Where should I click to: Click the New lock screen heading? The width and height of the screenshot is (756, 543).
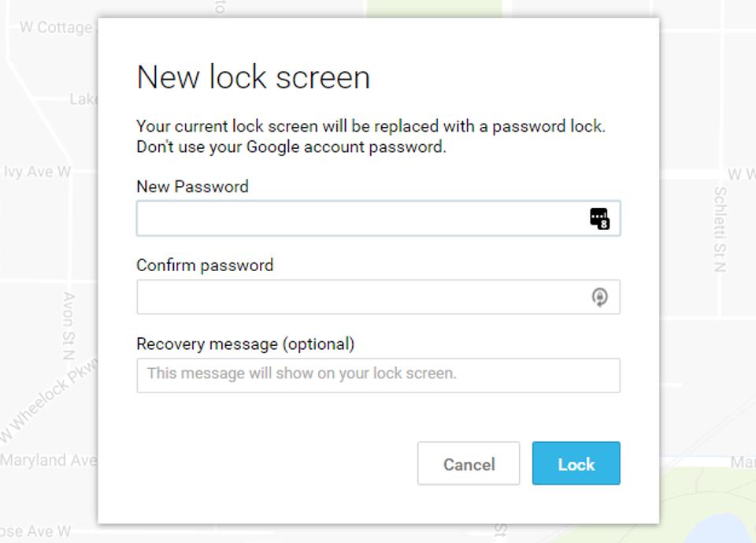254,77
